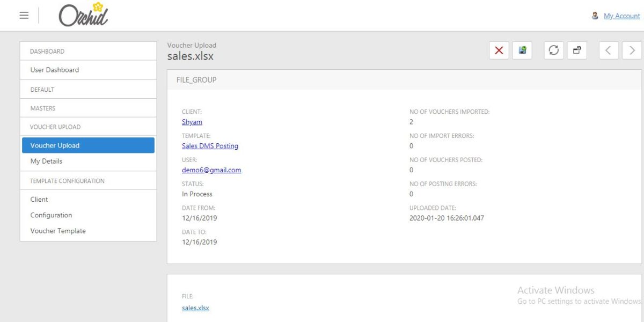
Task: Click the save/import voucher icon
Action: 522,50
